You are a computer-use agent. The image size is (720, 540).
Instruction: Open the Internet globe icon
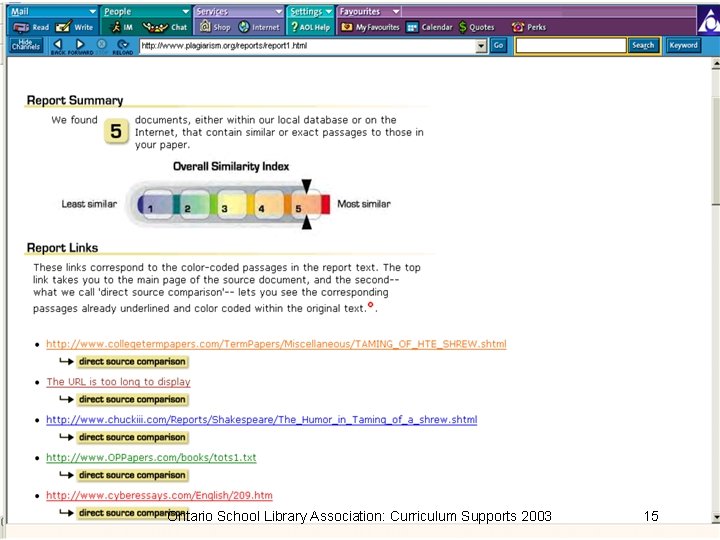pyautogui.click(x=259, y=28)
